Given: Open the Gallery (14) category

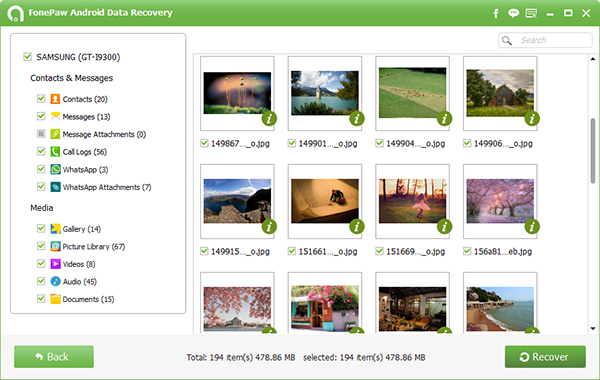Looking at the screenshot, I should tap(82, 229).
